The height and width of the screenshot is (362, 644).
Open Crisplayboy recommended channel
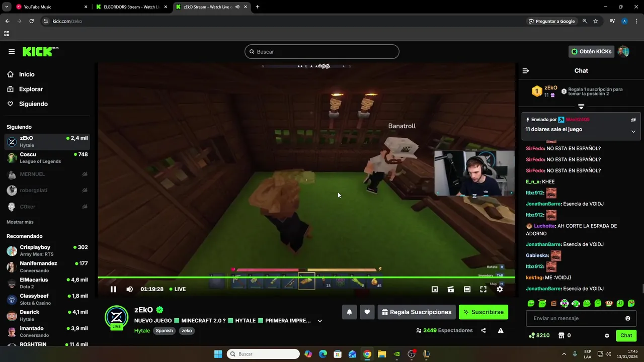point(47,250)
